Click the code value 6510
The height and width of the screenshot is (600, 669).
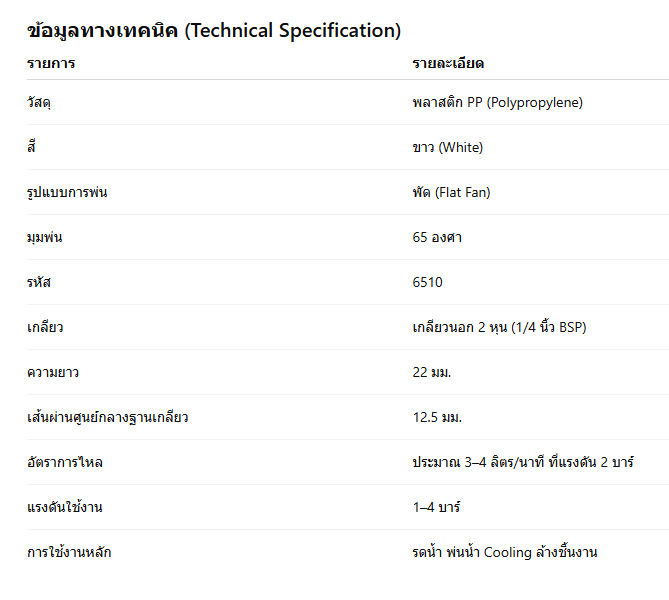(x=427, y=282)
